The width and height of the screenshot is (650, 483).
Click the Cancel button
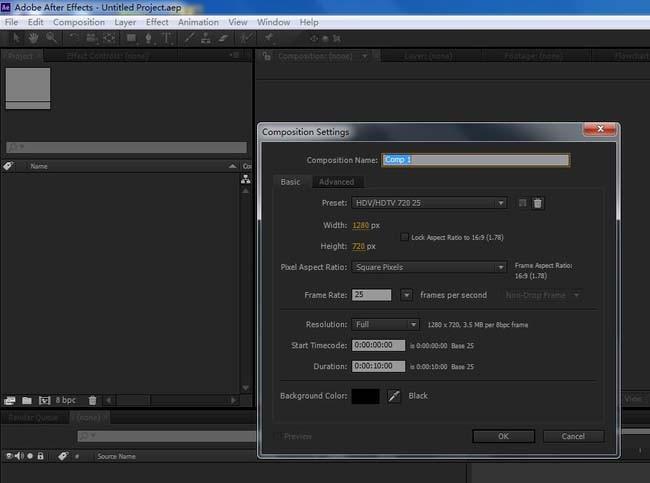(573, 436)
